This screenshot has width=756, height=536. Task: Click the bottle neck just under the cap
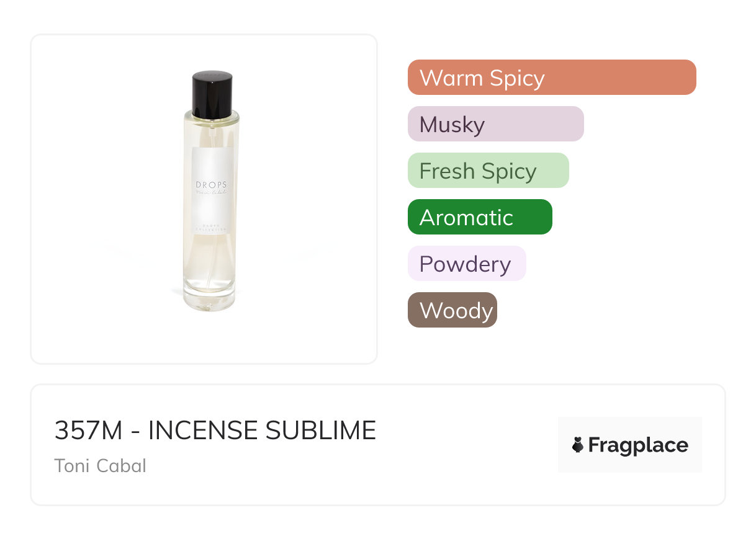tap(212, 118)
